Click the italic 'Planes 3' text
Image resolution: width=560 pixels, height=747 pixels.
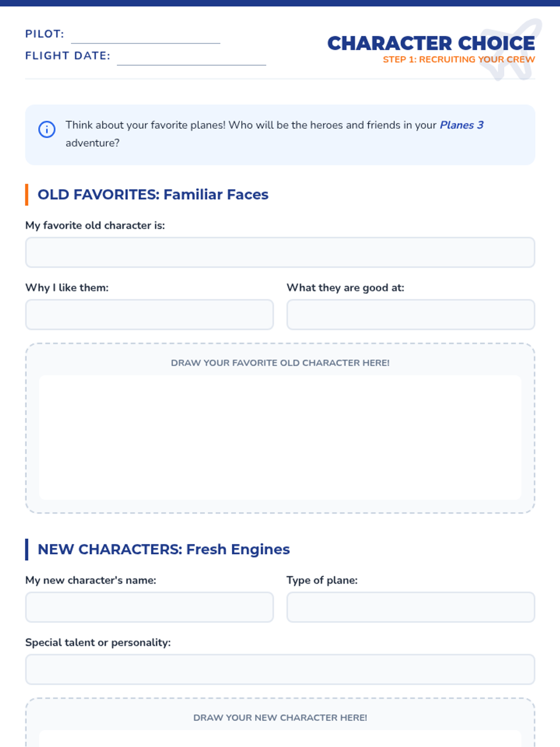coord(462,125)
